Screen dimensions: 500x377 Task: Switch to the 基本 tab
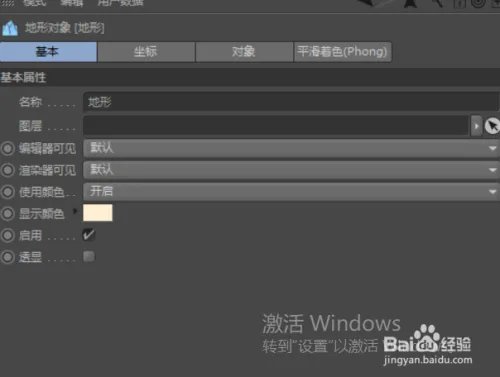click(x=48, y=52)
